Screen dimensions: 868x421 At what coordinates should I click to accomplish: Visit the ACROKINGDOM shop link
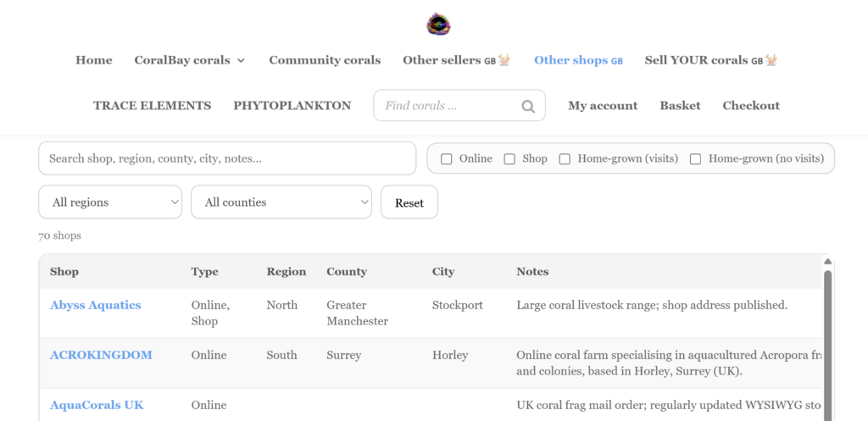click(x=101, y=355)
